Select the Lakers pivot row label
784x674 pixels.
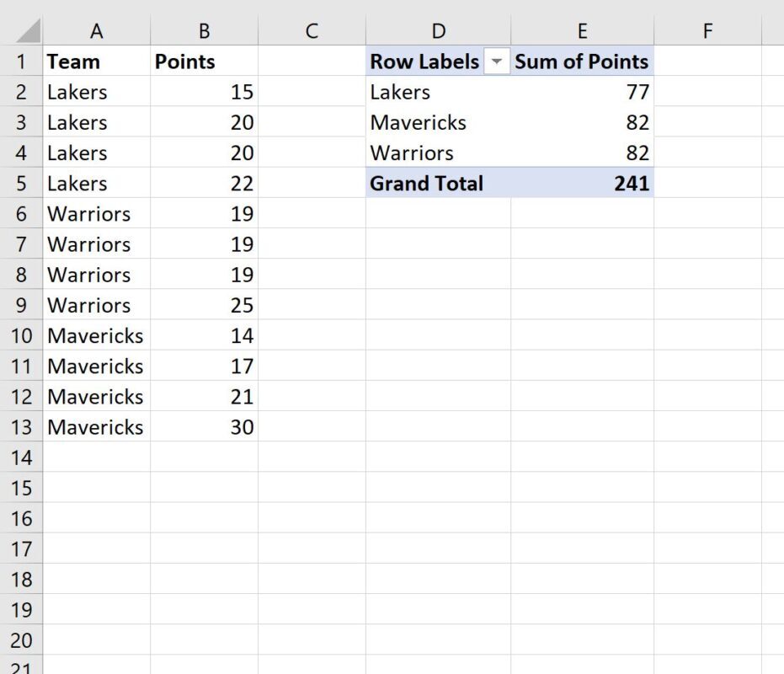coord(439,92)
